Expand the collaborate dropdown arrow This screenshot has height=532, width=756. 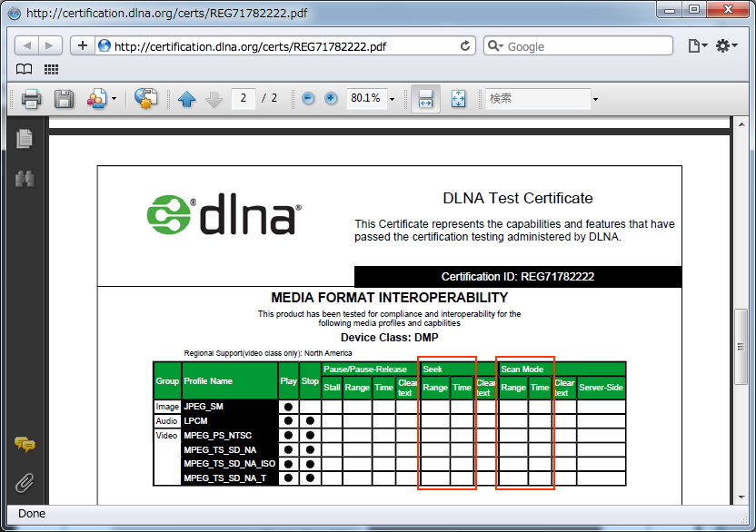point(114,99)
